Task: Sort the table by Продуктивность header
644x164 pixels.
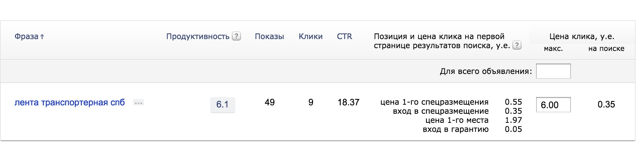Action: (198, 36)
